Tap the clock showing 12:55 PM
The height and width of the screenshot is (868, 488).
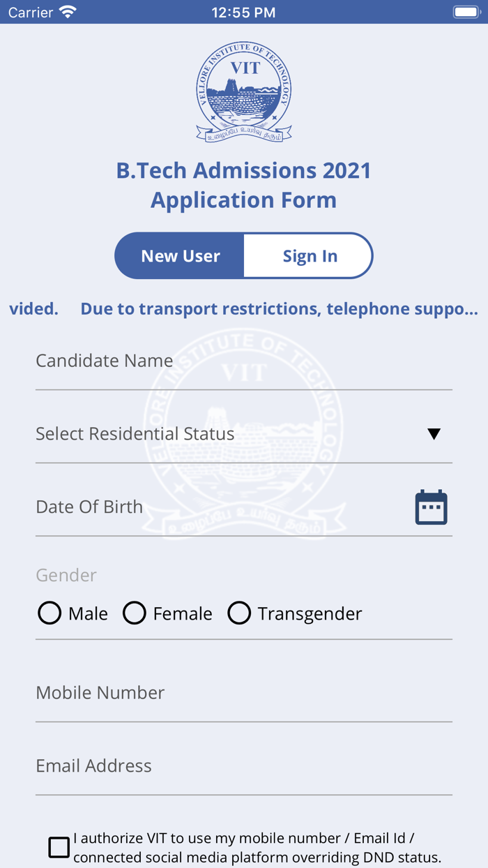[x=243, y=11]
